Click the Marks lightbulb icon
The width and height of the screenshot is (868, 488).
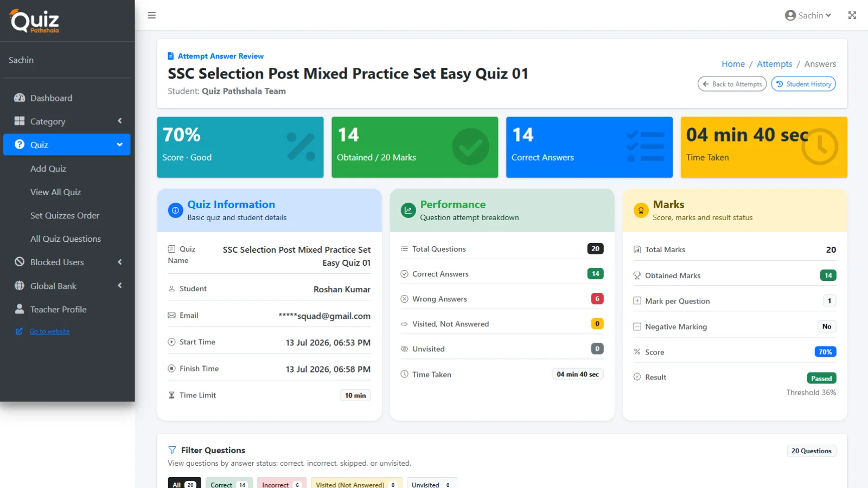[x=641, y=210]
